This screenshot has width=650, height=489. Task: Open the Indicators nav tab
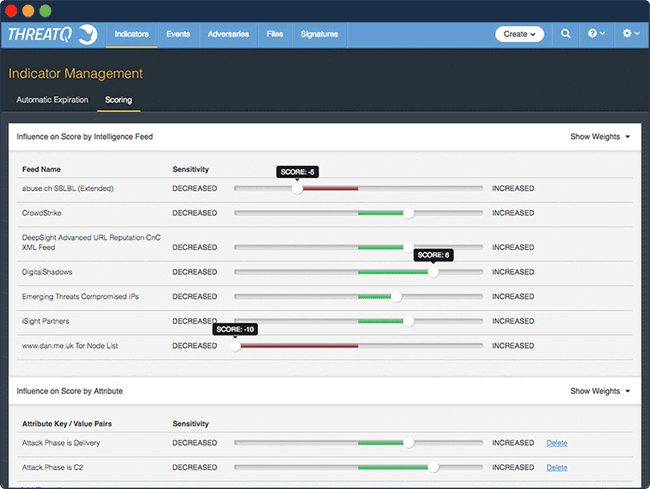click(x=132, y=34)
